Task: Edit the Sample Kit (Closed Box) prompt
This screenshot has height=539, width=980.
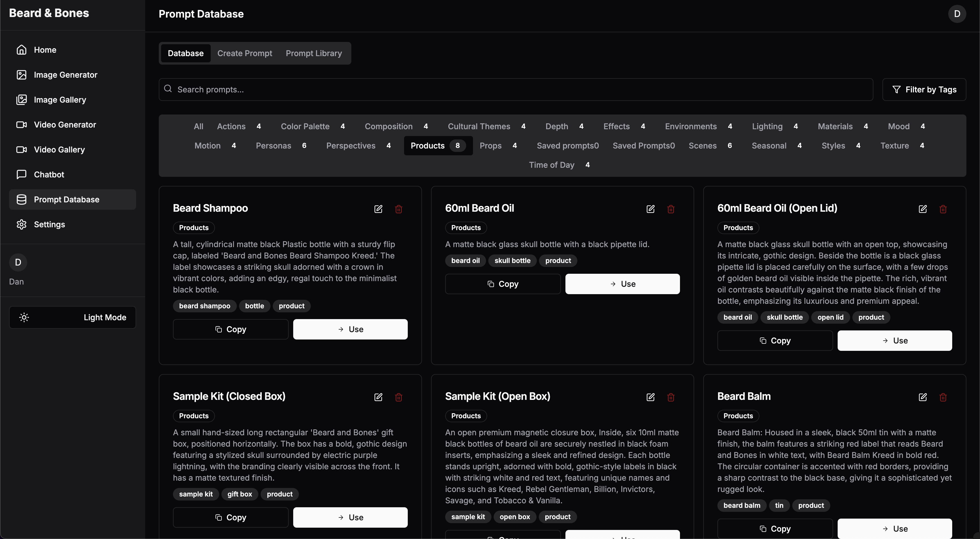Action: click(x=378, y=397)
